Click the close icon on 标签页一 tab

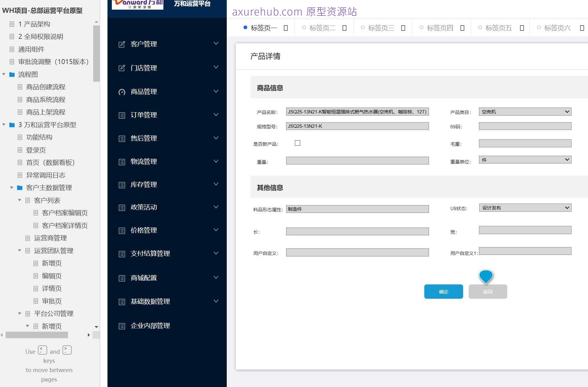point(285,28)
